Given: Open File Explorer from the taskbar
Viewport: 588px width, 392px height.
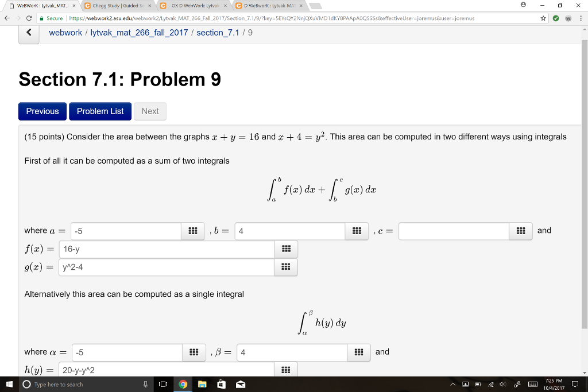Looking at the screenshot, I should (202, 385).
